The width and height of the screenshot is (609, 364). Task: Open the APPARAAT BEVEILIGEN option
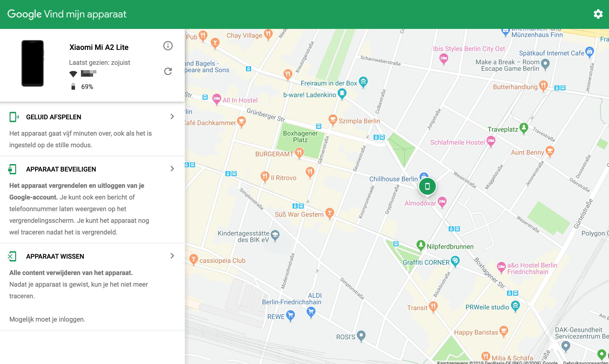click(61, 169)
